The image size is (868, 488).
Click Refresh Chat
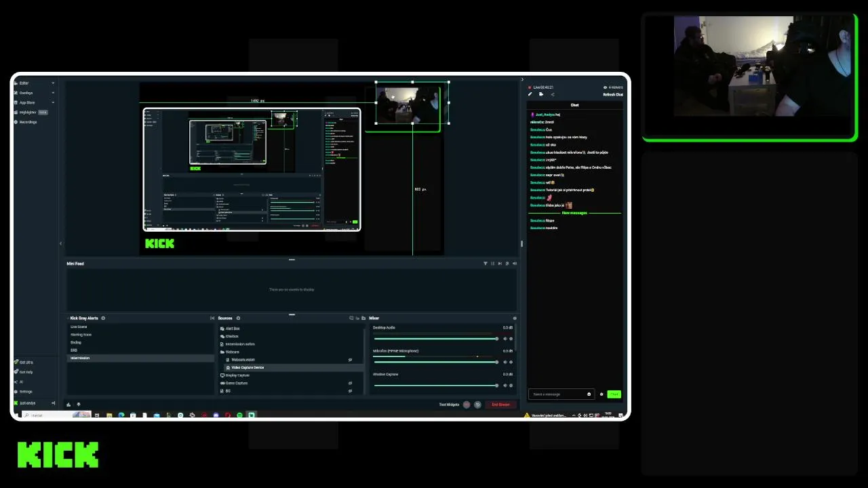[x=613, y=95]
